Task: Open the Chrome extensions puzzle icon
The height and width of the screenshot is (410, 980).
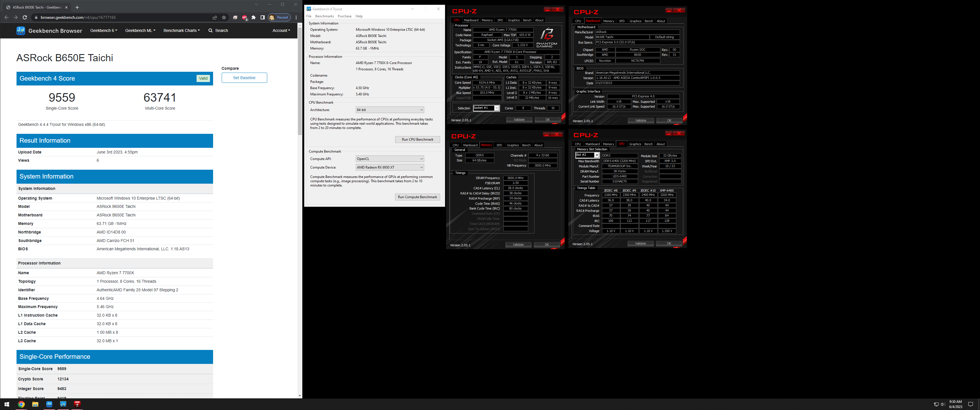Action: [x=254, y=17]
